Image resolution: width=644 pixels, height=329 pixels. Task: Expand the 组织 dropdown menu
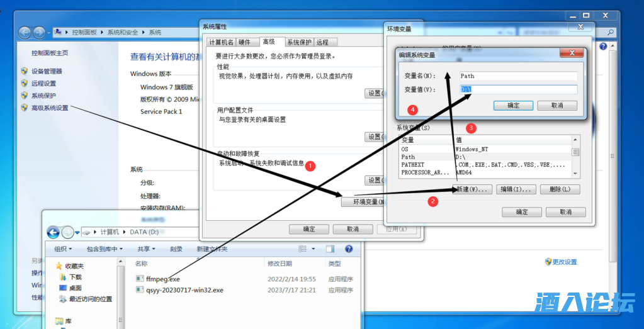[x=63, y=248]
